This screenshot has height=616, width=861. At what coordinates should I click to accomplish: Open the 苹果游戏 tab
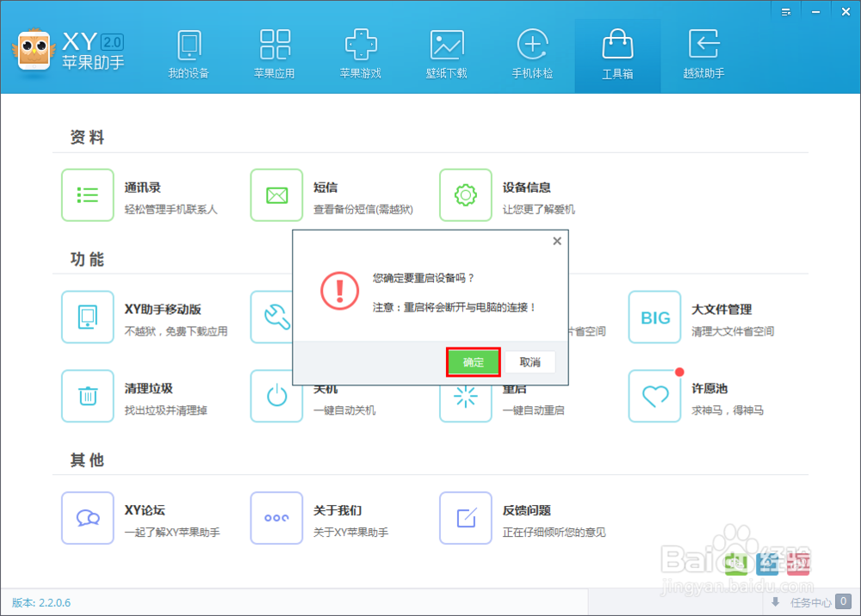tap(360, 55)
